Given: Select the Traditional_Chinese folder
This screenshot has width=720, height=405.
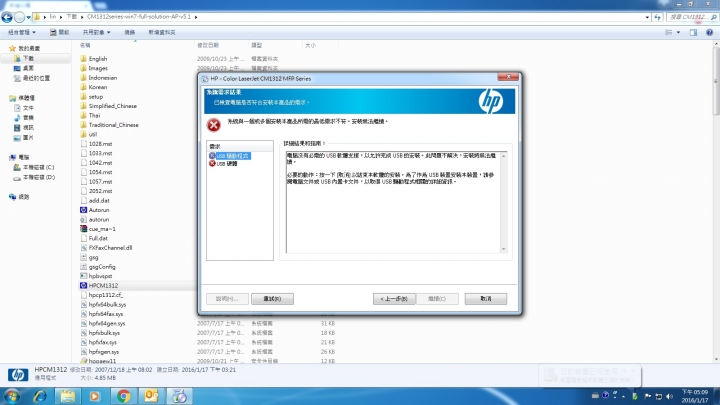Looking at the screenshot, I should pos(113,124).
